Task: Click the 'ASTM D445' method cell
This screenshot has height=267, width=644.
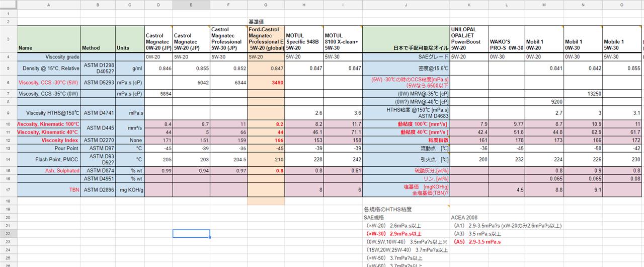Action: coord(98,128)
